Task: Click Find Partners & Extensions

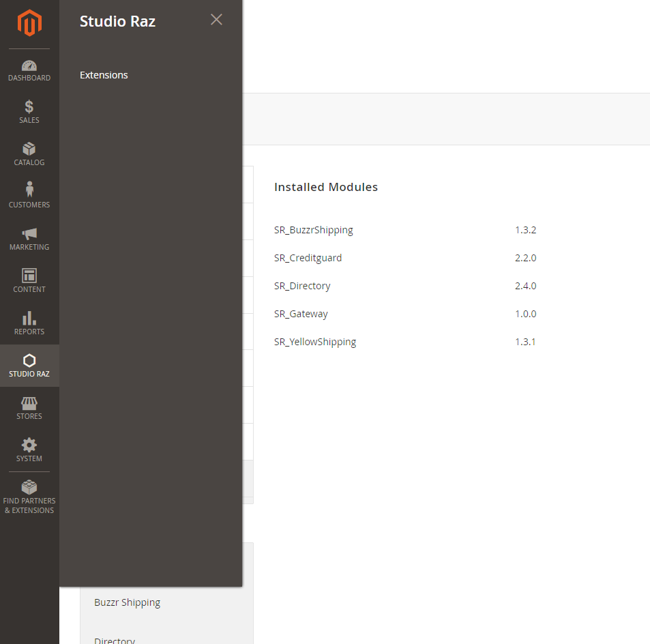Action: [29, 497]
